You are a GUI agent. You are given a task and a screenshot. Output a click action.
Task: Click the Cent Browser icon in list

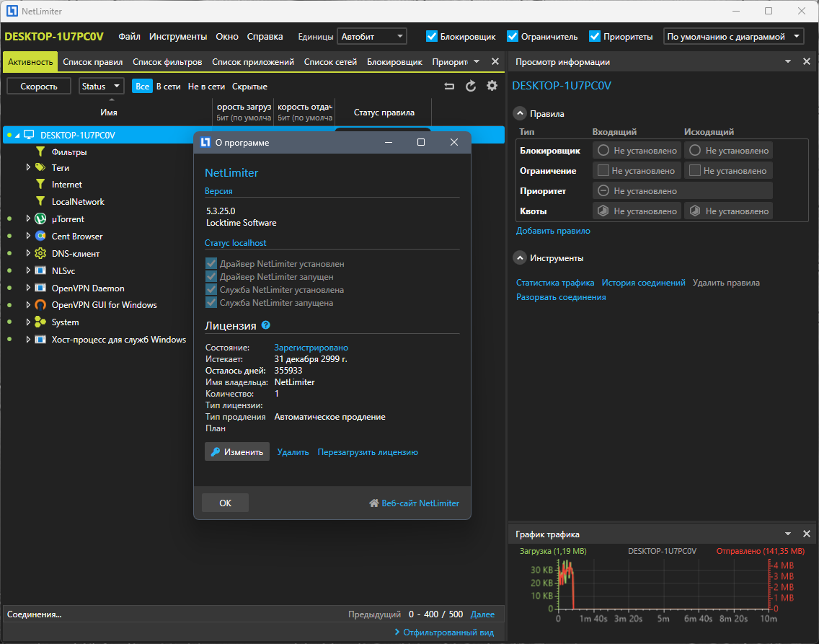(40, 236)
